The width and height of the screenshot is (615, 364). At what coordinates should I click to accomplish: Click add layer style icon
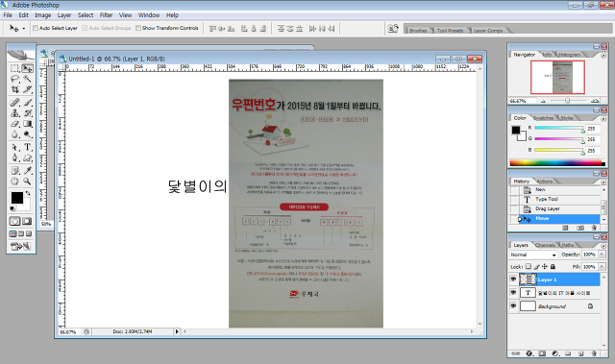click(x=529, y=353)
